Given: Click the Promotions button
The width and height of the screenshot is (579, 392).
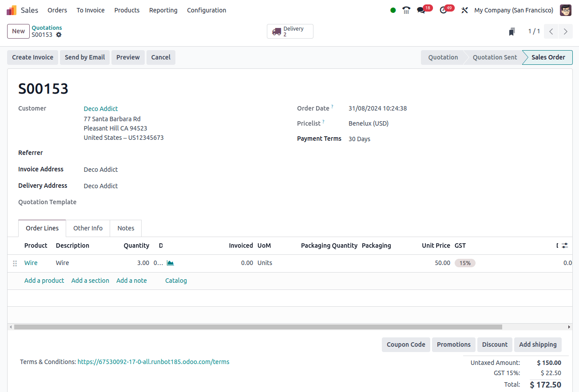Looking at the screenshot, I should (453, 344).
